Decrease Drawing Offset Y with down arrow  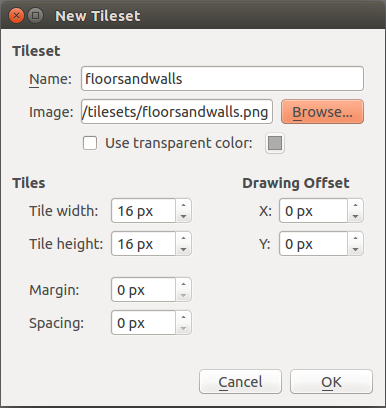355,249
